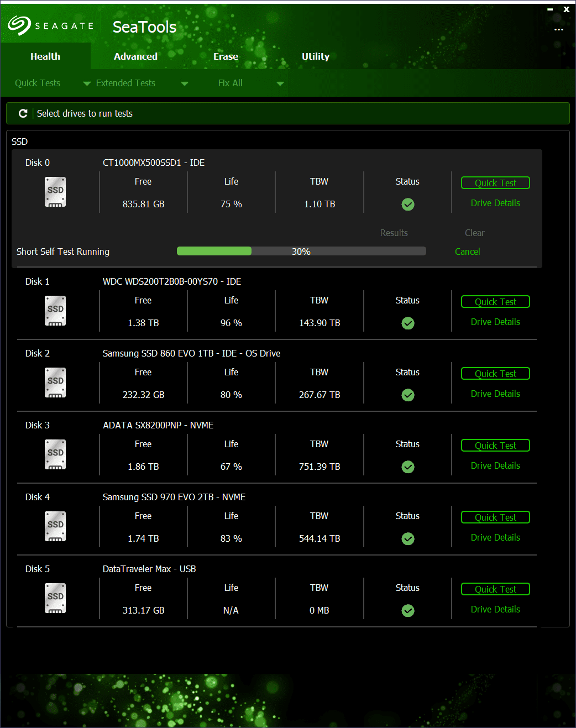Select the Disk 2 SSD drive icon
The height and width of the screenshot is (728, 576).
[55, 383]
